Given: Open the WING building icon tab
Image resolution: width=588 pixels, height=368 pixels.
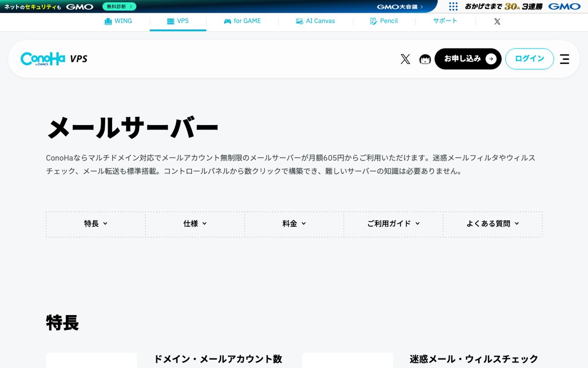Looking at the screenshot, I should (108, 21).
